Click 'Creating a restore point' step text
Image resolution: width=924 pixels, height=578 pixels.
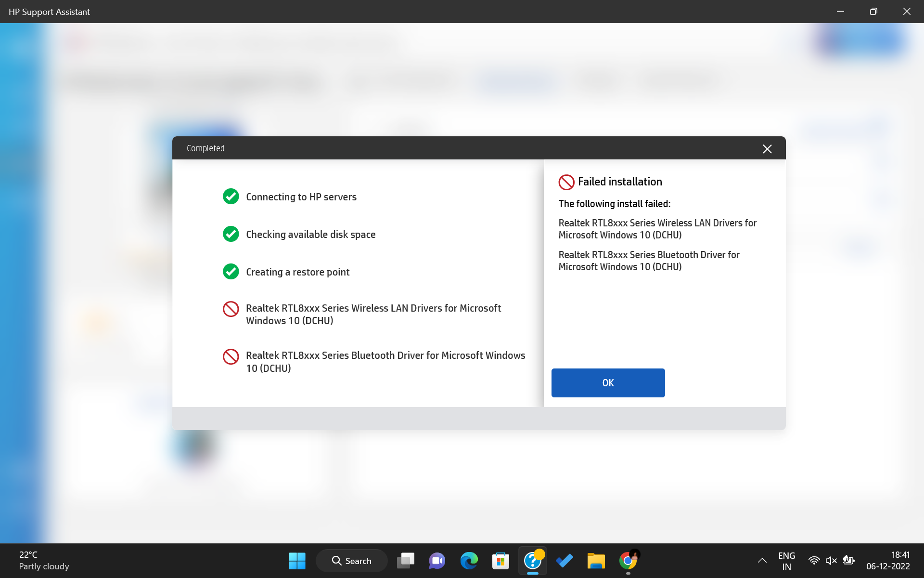tap(298, 272)
